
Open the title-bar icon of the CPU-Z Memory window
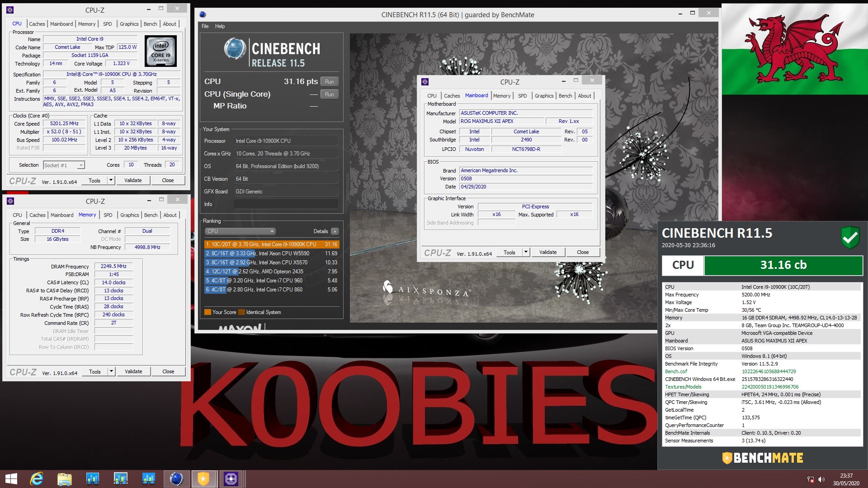click(10, 201)
